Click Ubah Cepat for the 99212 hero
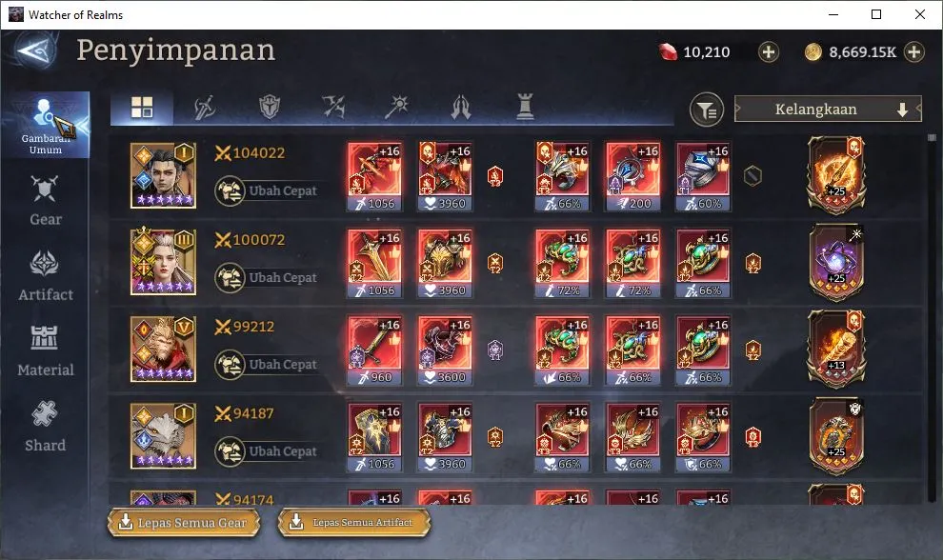943x560 pixels. coord(268,365)
